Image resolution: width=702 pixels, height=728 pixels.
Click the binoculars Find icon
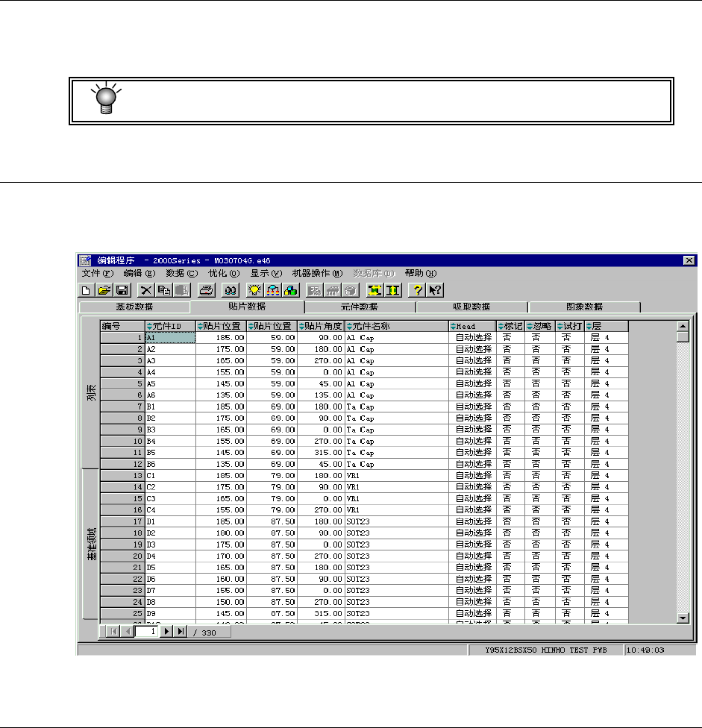[231, 291]
